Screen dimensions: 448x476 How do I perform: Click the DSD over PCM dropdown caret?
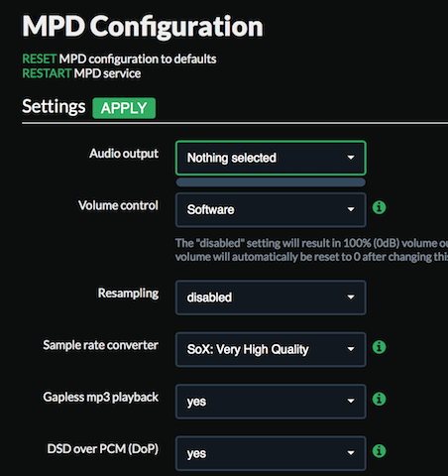click(351, 453)
